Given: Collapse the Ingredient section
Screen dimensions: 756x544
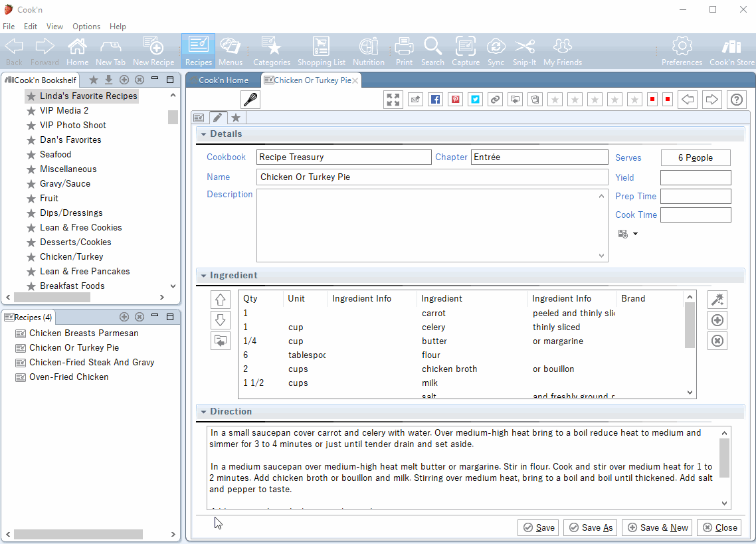Looking at the screenshot, I should [203, 276].
